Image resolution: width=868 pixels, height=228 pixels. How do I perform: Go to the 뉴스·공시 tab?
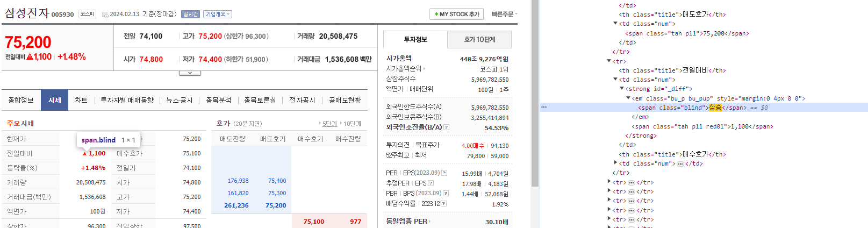(180, 100)
